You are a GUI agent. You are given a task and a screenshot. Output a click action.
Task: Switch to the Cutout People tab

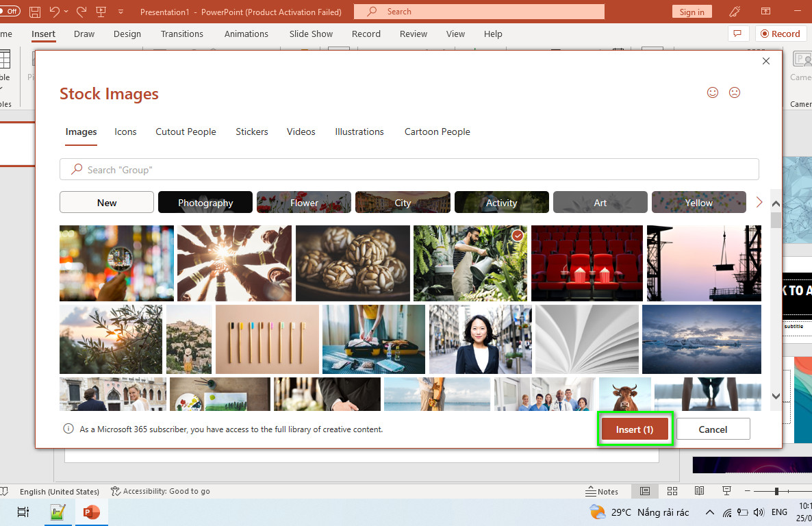(x=186, y=131)
